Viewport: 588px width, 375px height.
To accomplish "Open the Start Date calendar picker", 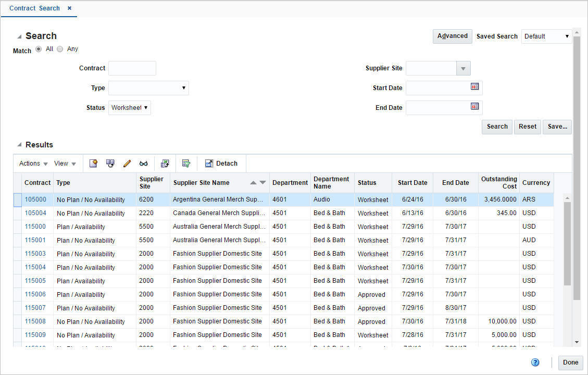I will coord(474,86).
